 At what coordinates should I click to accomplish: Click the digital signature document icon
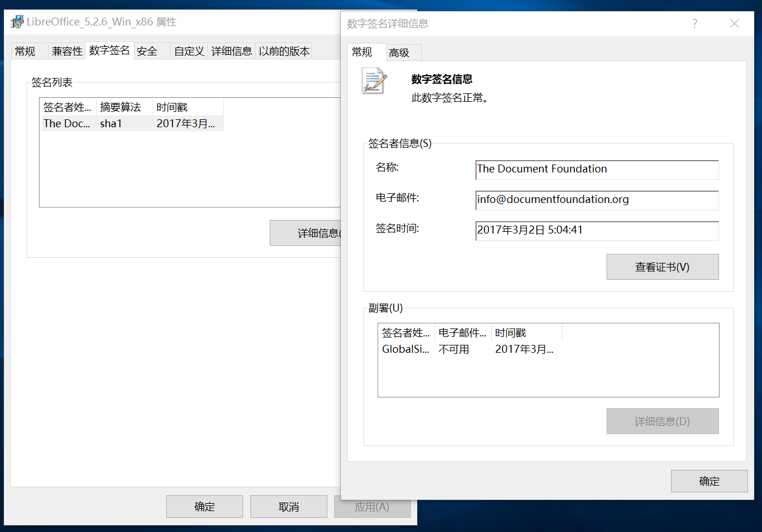[374, 80]
